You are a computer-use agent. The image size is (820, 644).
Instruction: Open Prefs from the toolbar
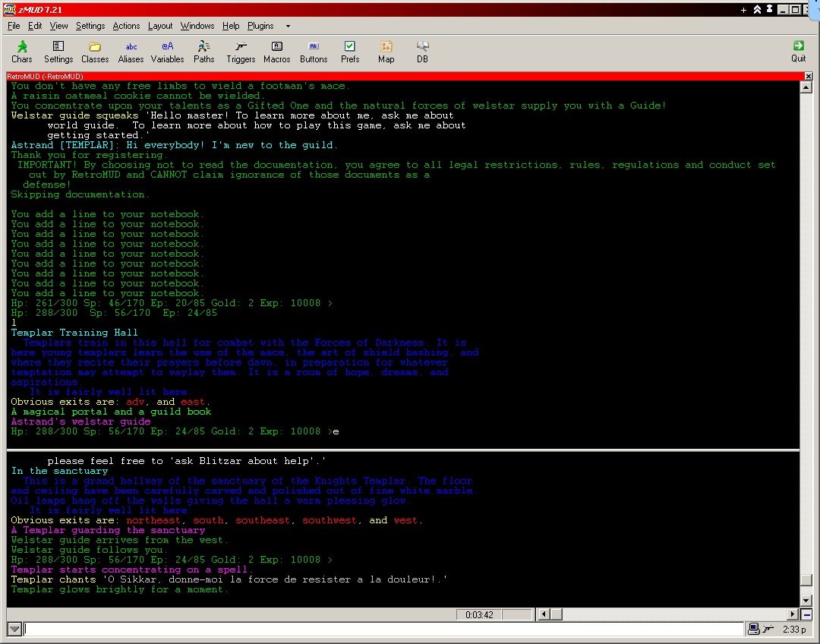pyautogui.click(x=350, y=52)
